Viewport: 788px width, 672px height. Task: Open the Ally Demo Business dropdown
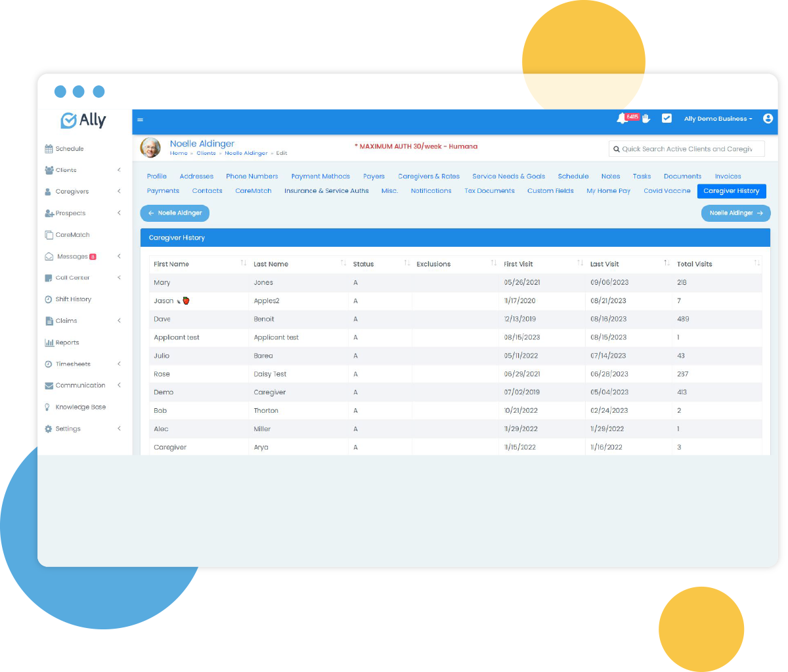pos(718,119)
